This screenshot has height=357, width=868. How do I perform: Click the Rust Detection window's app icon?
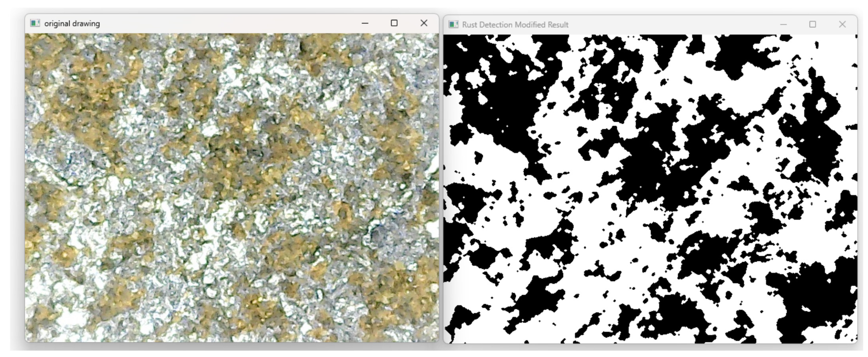click(454, 25)
